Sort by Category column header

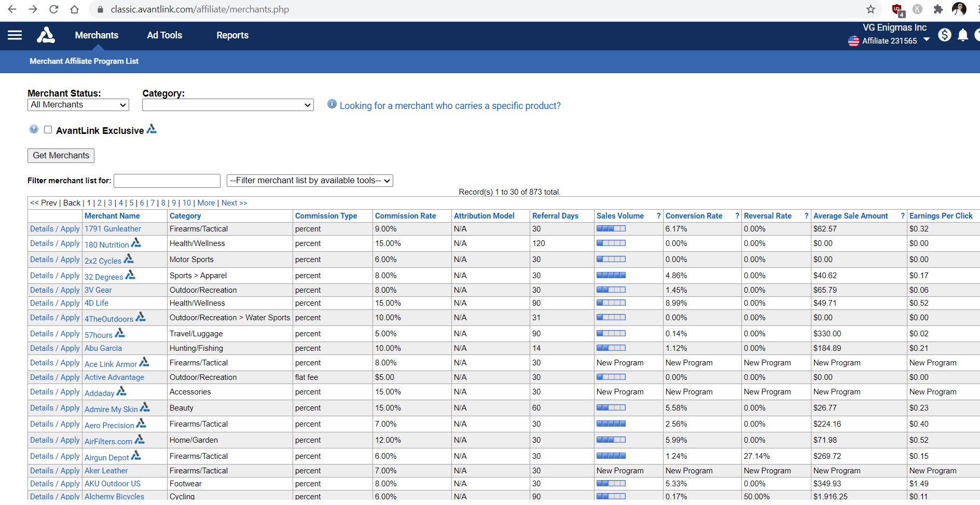(x=185, y=216)
